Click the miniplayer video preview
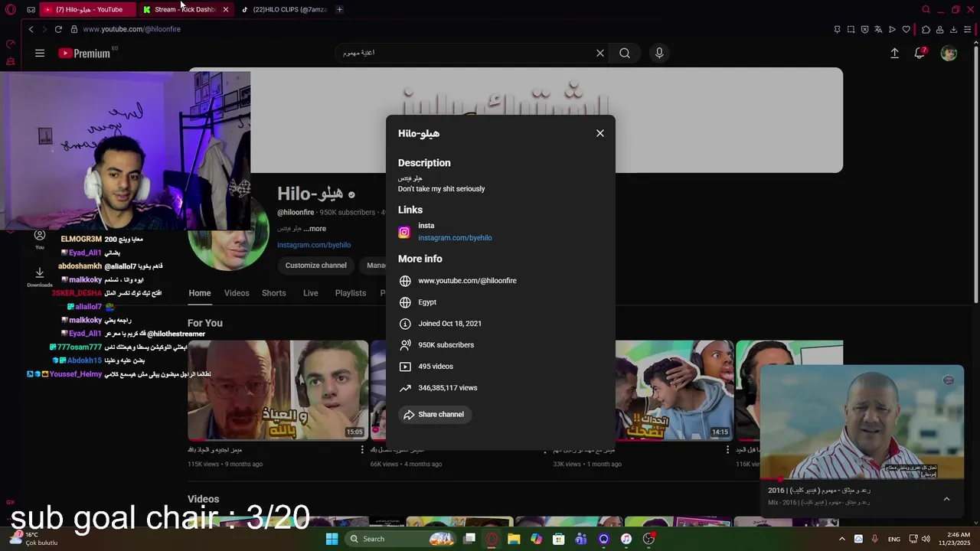The image size is (980, 551). [862, 423]
